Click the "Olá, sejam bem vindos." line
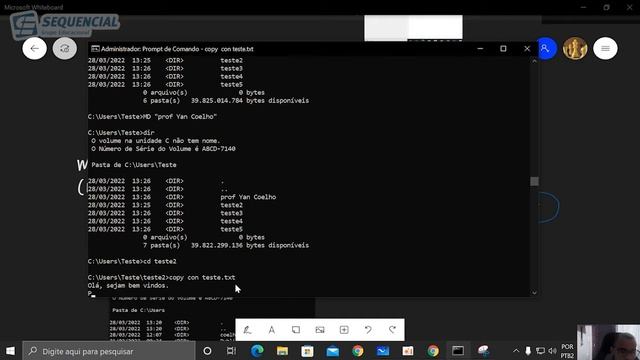This screenshot has width=640, height=360. point(128,286)
